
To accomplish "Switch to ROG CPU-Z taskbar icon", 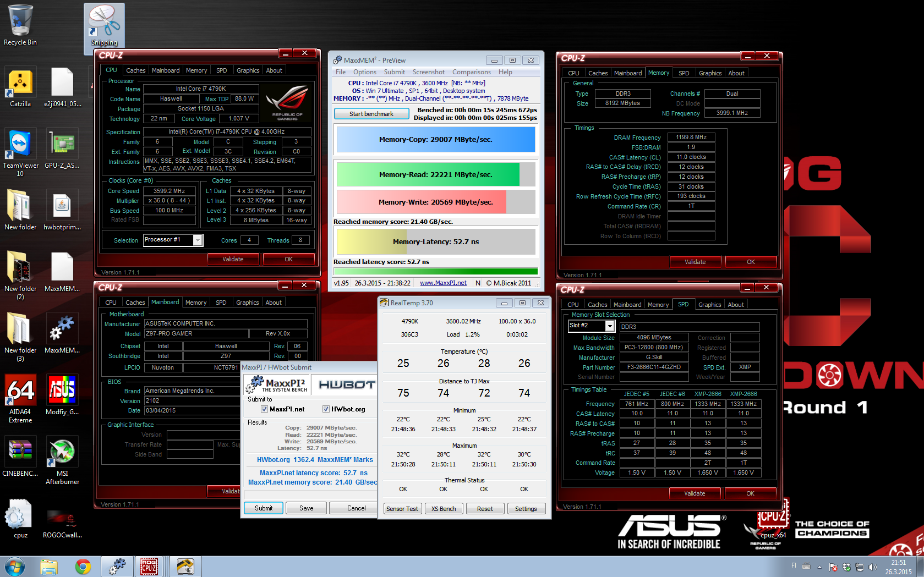I will pos(149,567).
